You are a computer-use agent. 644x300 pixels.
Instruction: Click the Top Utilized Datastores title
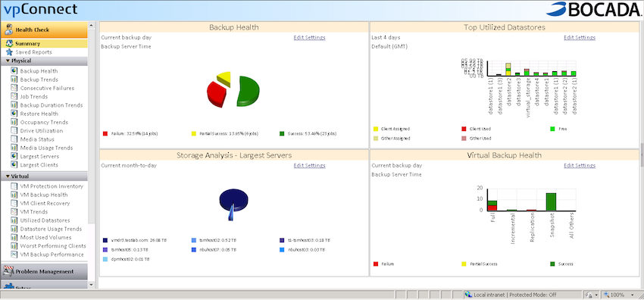click(505, 27)
